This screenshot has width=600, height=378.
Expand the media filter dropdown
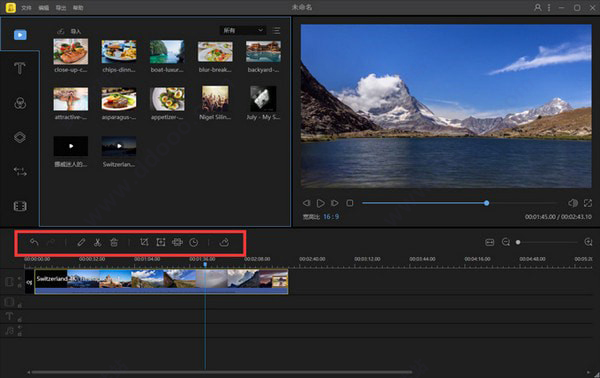click(243, 30)
